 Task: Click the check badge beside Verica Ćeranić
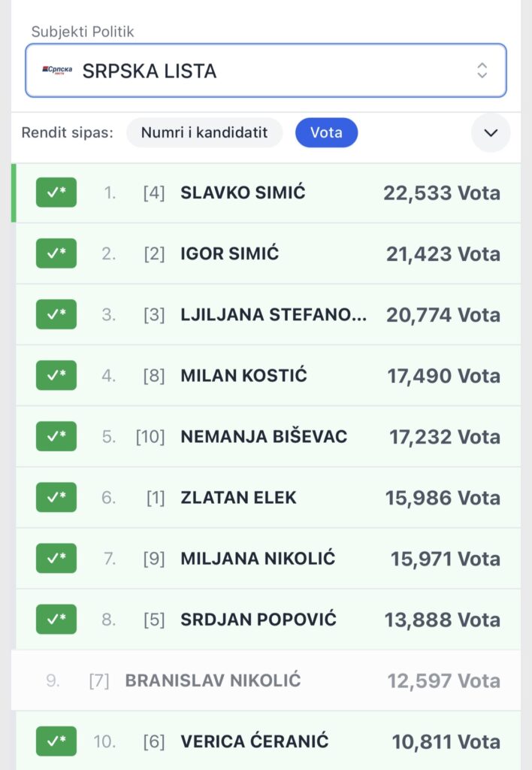pyautogui.click(x=56, y=741)
